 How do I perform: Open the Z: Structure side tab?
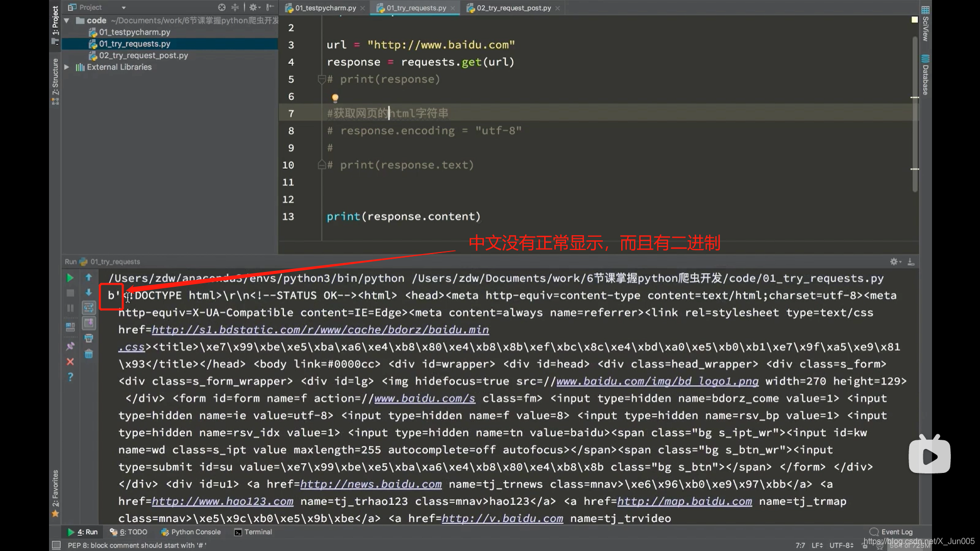tap(55, 82)
